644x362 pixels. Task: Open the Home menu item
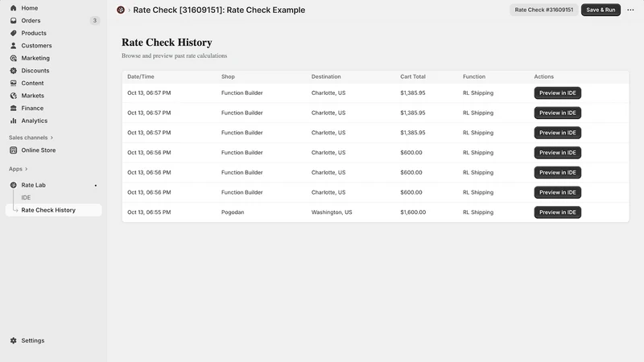(30, 8)
